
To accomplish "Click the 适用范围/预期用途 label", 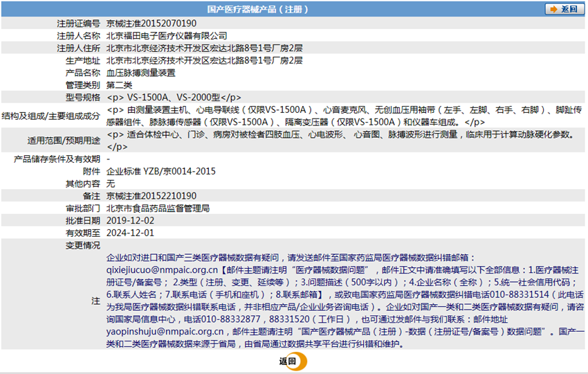I will [64, 141].
